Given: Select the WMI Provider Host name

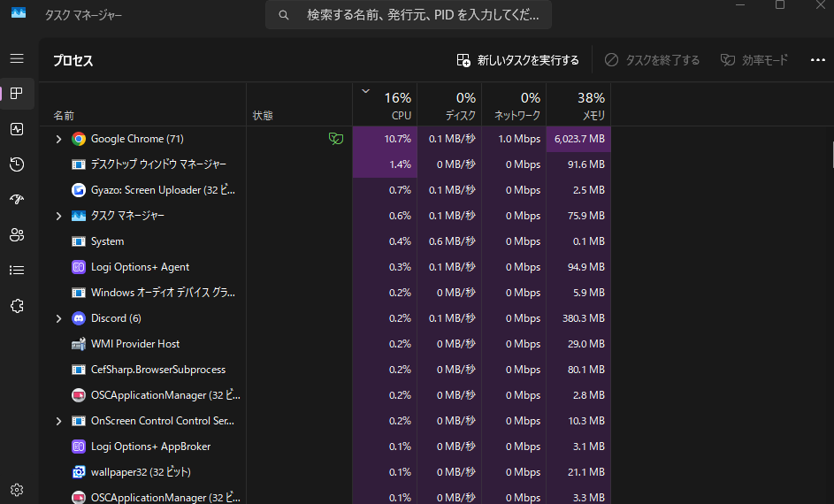Looking at the screenshot, I should 135,344.
